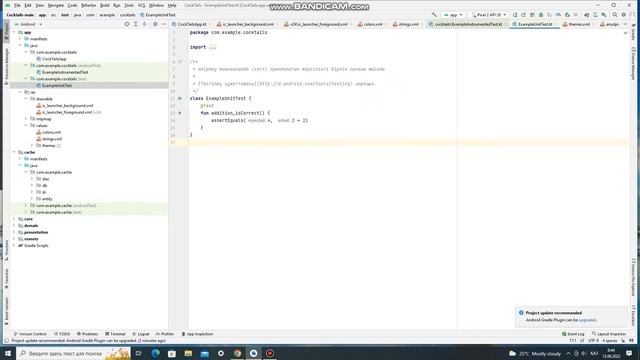Click Expand All icon in Project panel
The width and height of the screenshot is (640, 360).
pyautogui.click(x=136, y=24)
